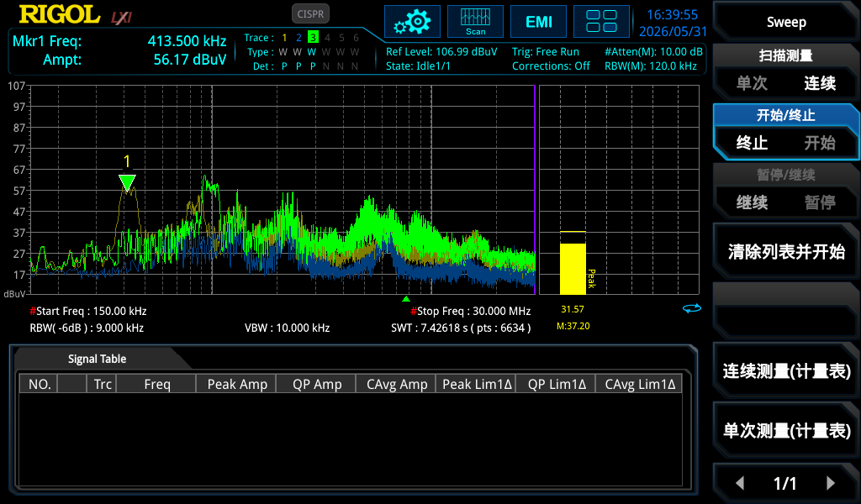Screen dimensions: 861x504
Task: Click the RIGOL logo
Action: (x=60, y=14)
